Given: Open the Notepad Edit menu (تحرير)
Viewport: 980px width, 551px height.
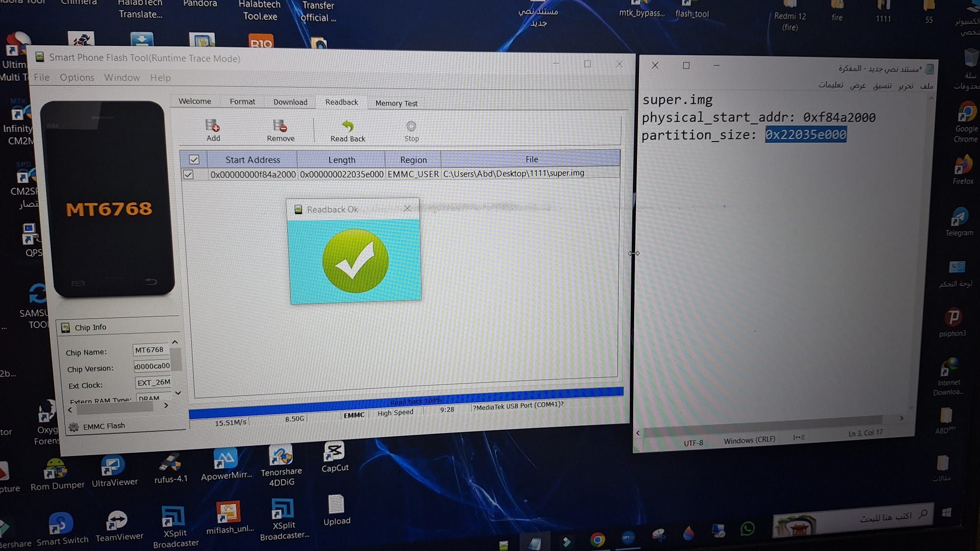Looking at the screenshot, I should point(906,86).
